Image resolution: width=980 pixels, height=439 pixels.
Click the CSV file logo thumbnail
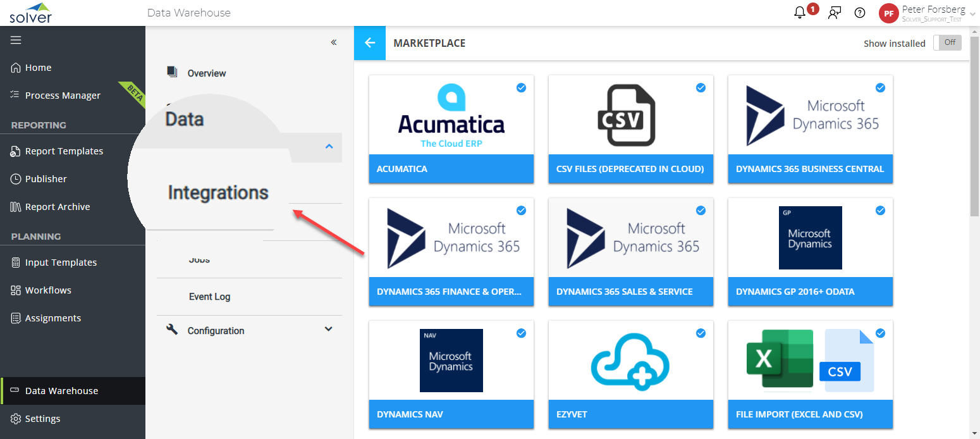tap(627, 116)
